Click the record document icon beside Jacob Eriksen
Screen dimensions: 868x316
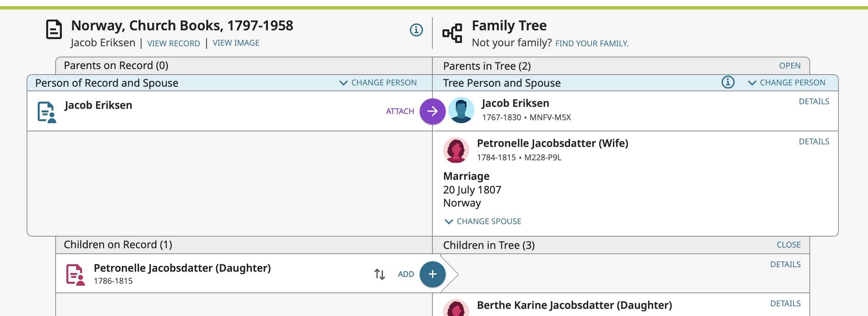click(47, 112)
